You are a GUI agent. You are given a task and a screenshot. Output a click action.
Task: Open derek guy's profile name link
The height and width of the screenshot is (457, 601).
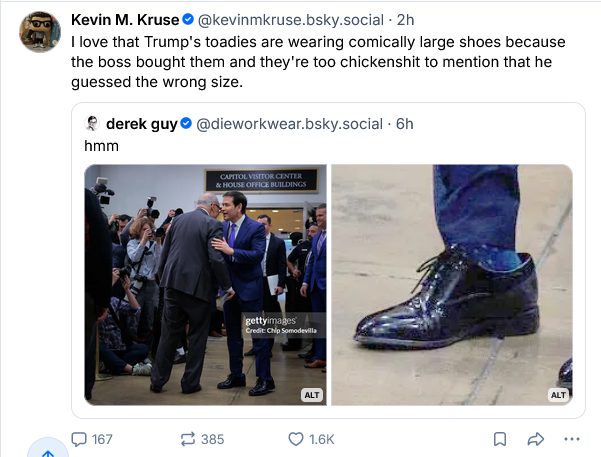click(140, 124)
